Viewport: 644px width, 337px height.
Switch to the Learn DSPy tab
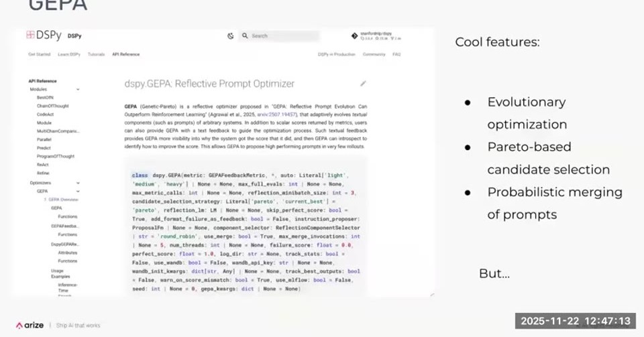coord(69,54)
